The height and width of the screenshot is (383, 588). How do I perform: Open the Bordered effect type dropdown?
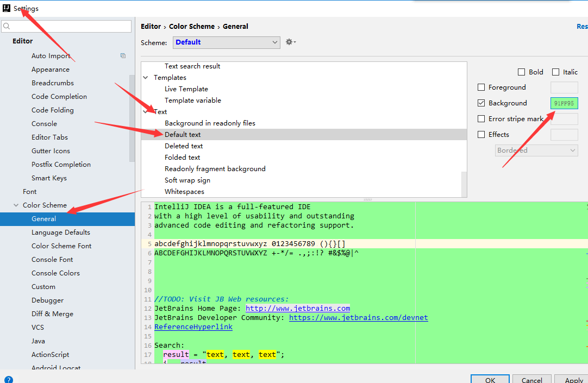pyautogui.click(x=536, y=150)
